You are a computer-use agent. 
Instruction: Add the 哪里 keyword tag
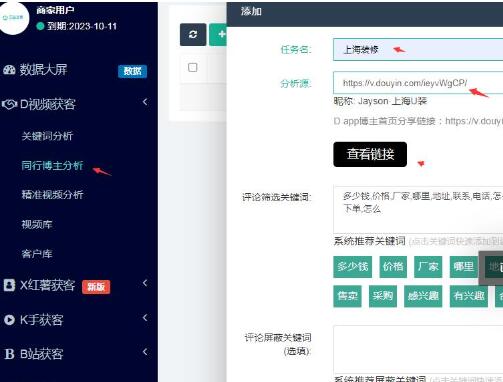tap(464, 267)
